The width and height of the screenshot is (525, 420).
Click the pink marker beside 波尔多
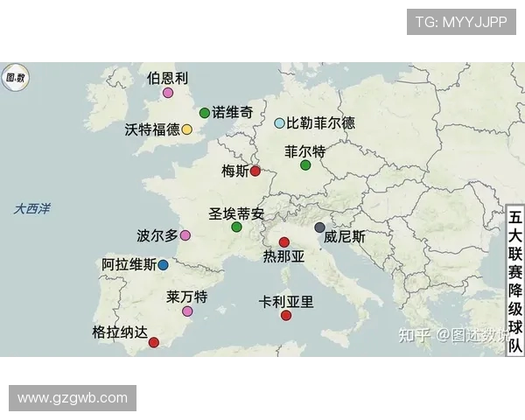point(185,235)
